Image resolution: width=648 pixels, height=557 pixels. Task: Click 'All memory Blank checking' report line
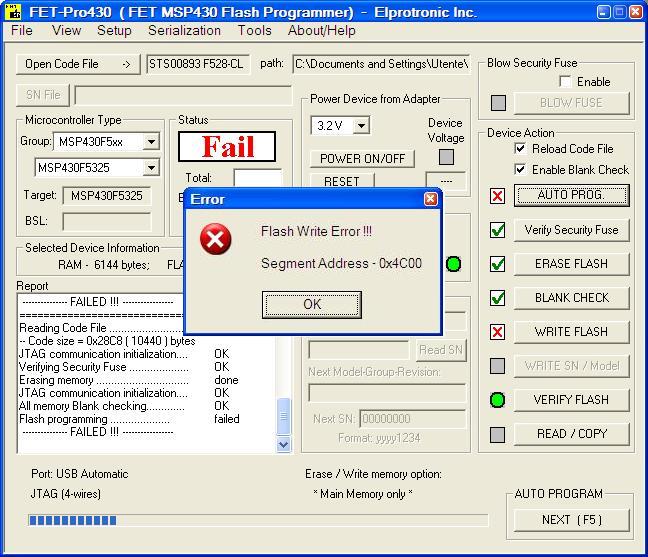(x=124, y=406)
